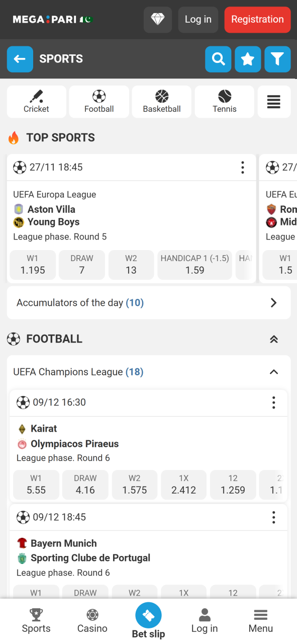Open more sports via hamburger icon

[x=274, y=102]
